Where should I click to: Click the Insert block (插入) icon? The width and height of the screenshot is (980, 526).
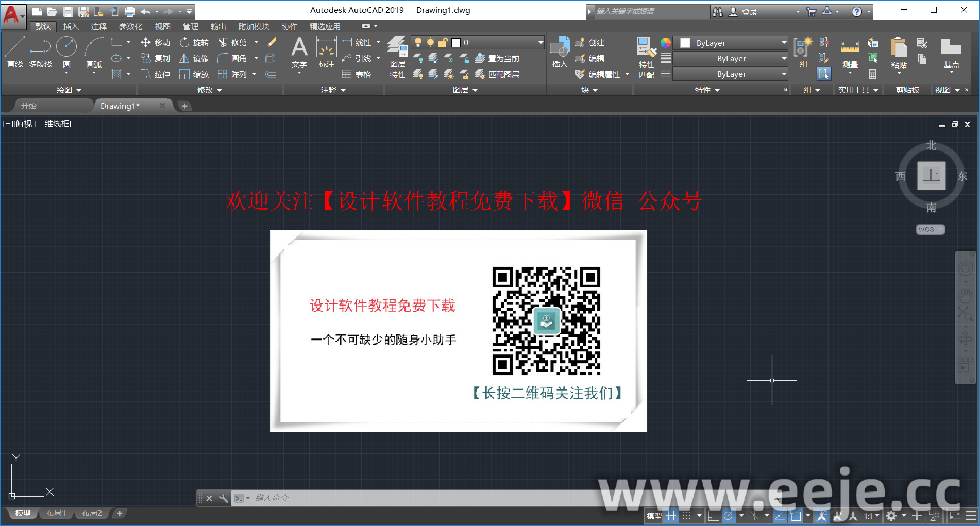pyautogui.click(x=560, y=52)
